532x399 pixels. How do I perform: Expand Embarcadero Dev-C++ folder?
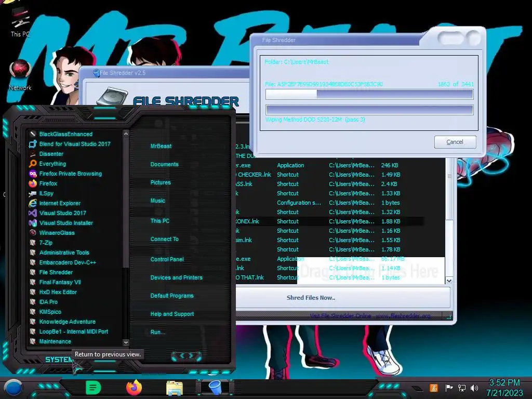[67, 262]
